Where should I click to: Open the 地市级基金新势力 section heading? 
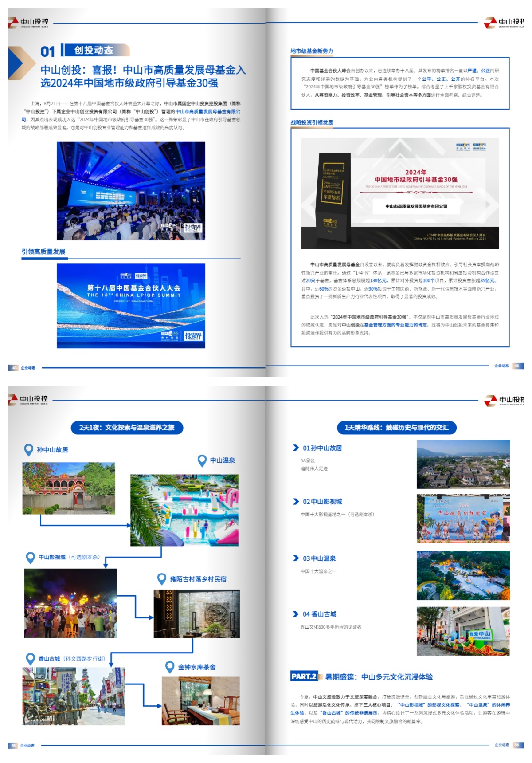point(312,51)
